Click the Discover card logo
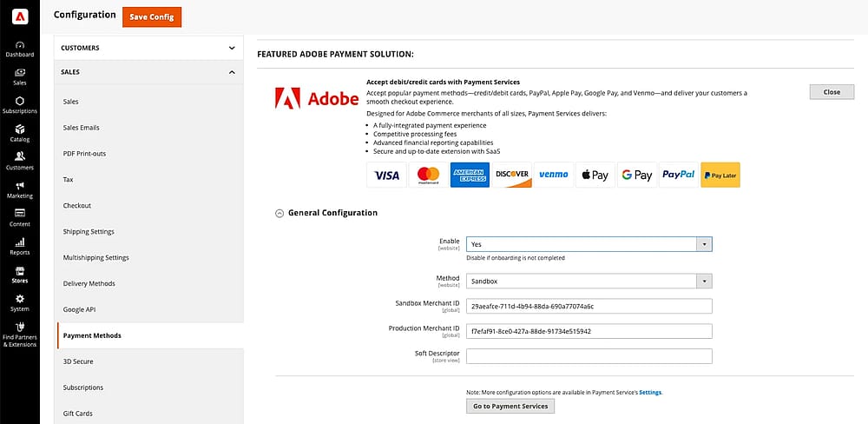The width and height of the screenshot is (868, 424). pyautogui.click(x=512, y=175)
